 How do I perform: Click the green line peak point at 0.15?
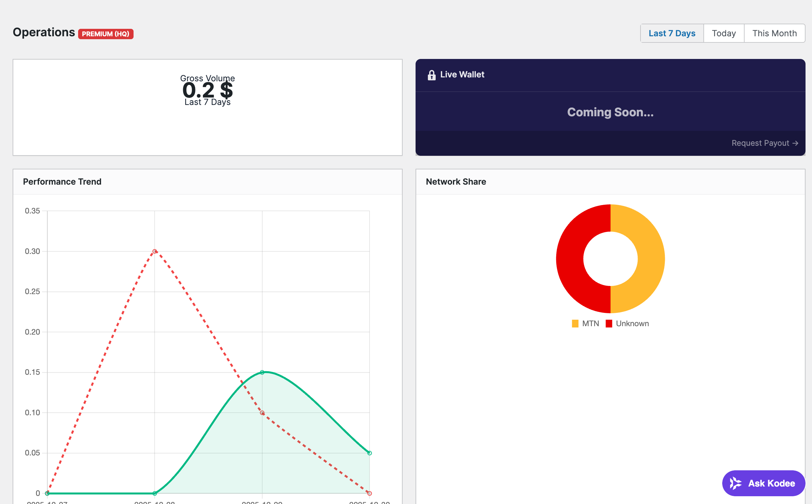(x=262, y=372)
